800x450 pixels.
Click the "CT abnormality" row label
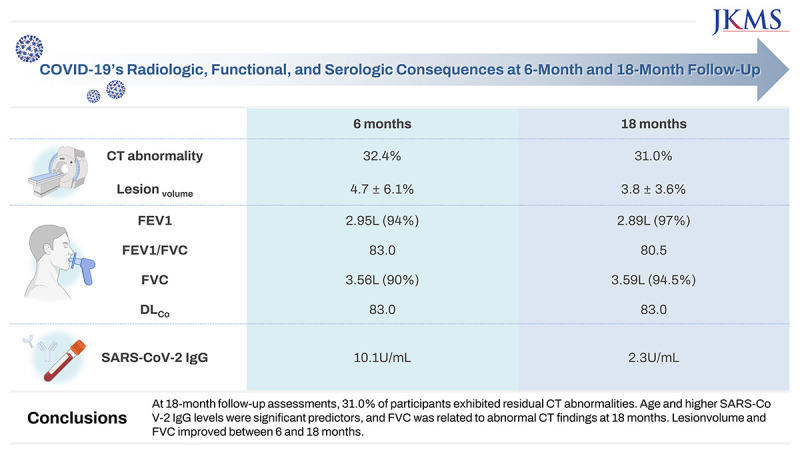[156, 155]
